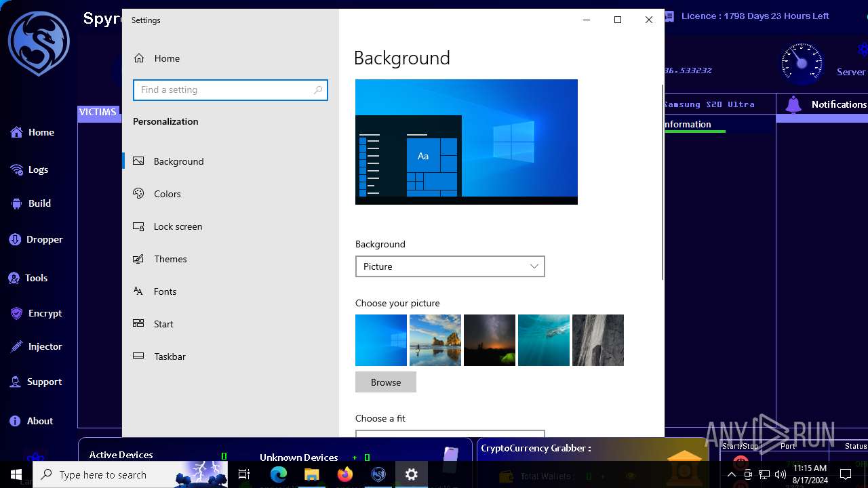Open the Logs section icon

pos(16,169)
